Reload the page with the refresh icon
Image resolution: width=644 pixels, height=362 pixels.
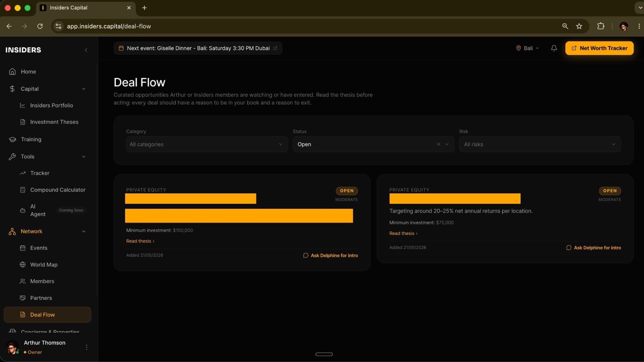pyautogui.click(x=40, y=26)
